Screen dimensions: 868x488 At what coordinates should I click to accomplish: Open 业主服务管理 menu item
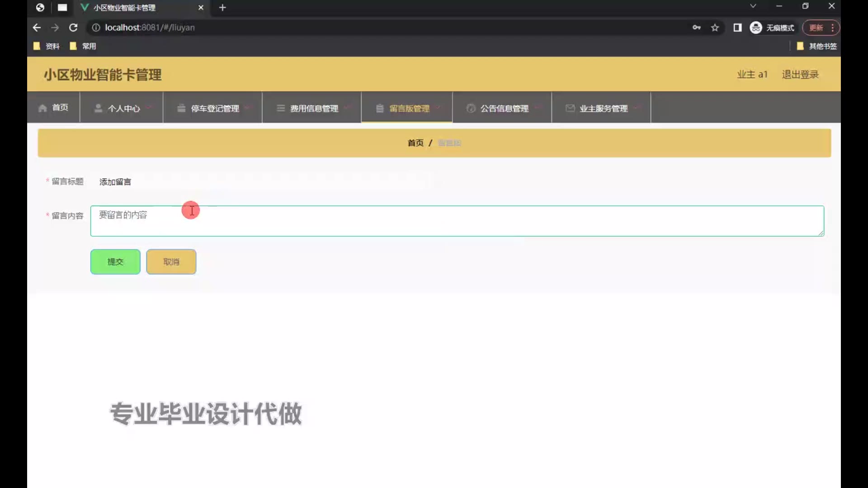pyautogui.click(x=603, y=108)
